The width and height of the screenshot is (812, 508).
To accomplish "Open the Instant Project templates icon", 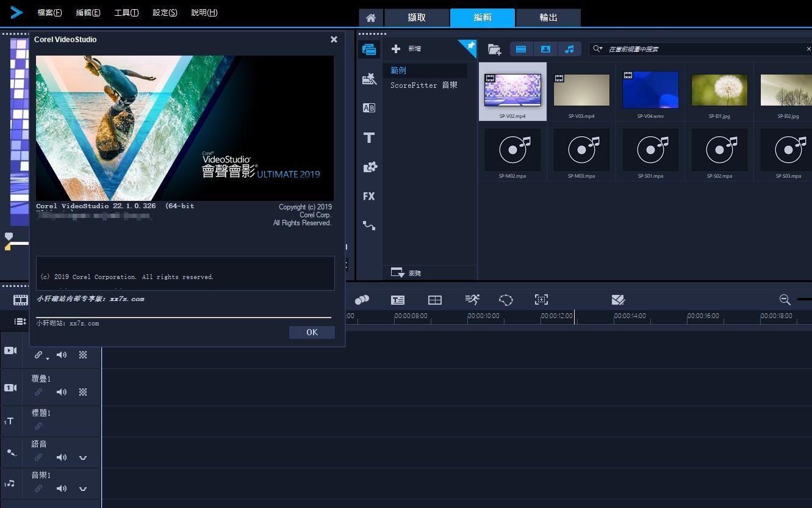I will point(368,79).
